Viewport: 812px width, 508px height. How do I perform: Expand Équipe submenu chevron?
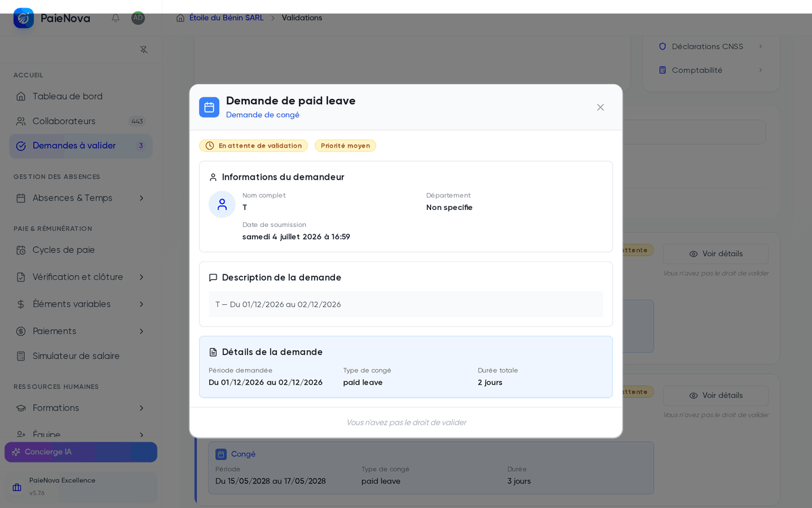[141, 435]
